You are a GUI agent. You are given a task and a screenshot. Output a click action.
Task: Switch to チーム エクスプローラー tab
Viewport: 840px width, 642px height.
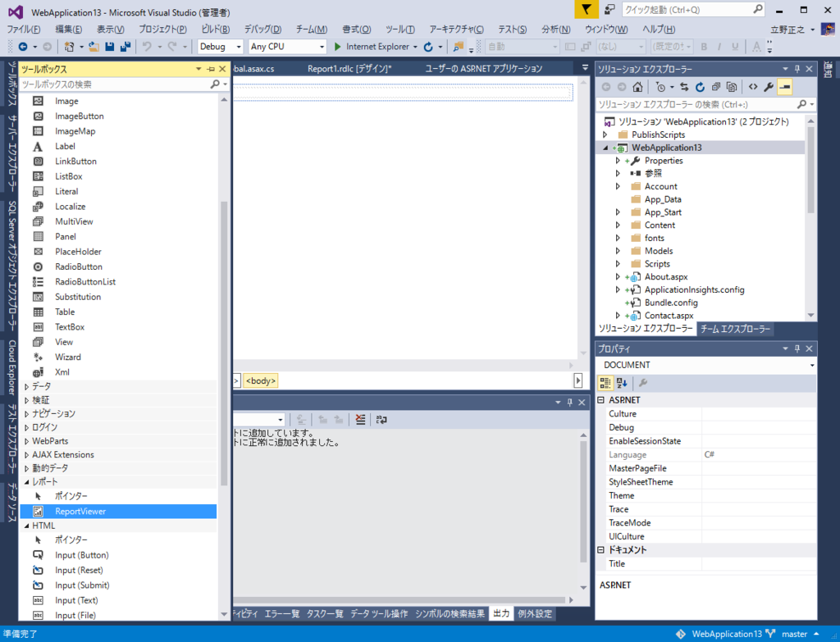[735, 329]
